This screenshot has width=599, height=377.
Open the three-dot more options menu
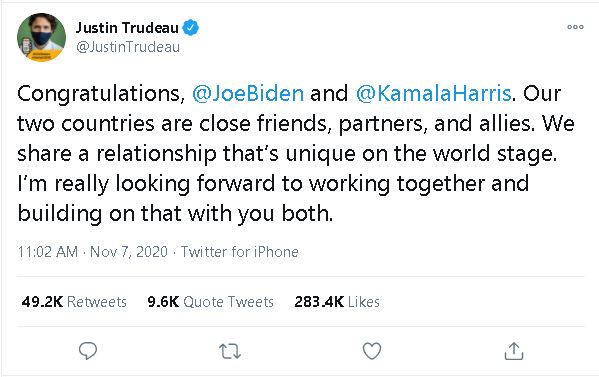pos(575,27)
